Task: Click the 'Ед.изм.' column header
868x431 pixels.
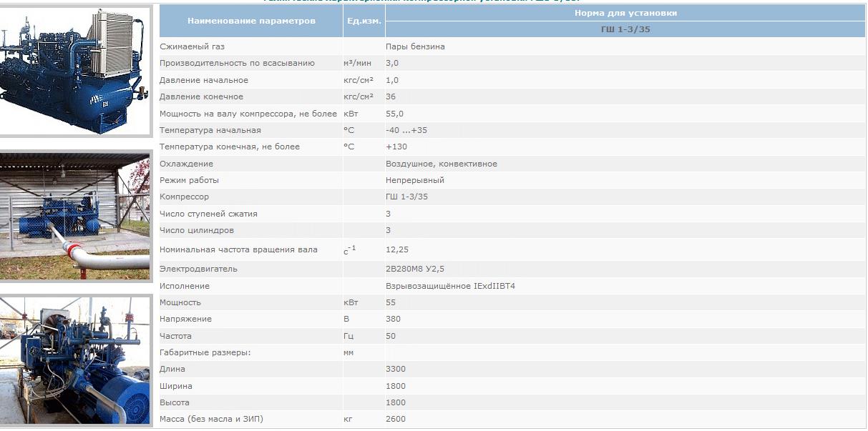Action: tap(364, 21)
